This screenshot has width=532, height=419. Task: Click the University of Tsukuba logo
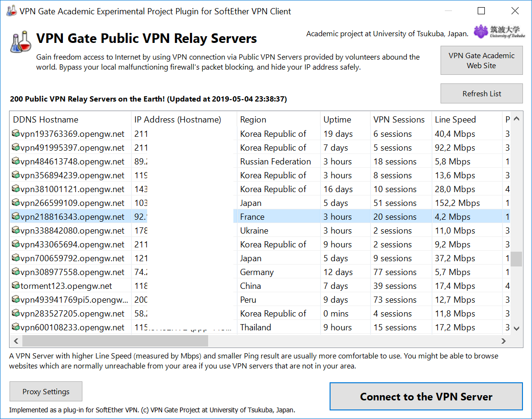(499, 31)
